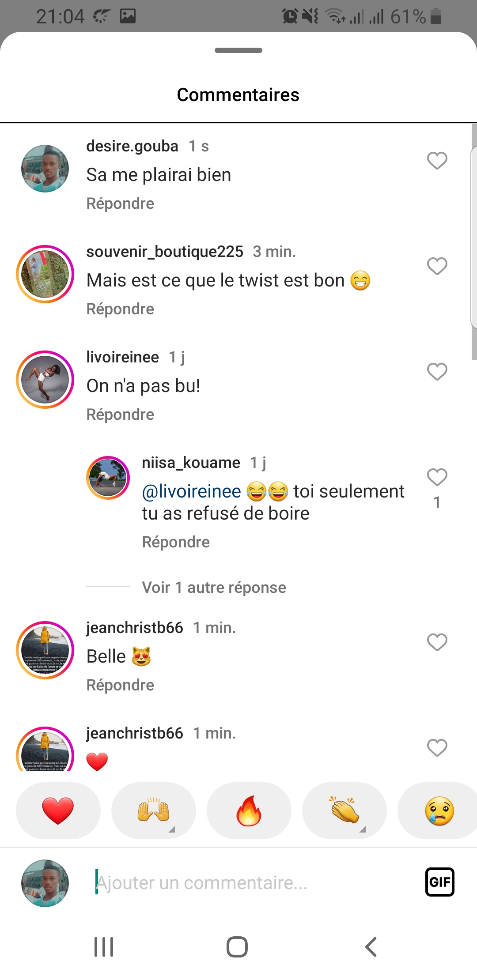Expand "Voir 1 autre réponse" replies

(x=214, y=588)
